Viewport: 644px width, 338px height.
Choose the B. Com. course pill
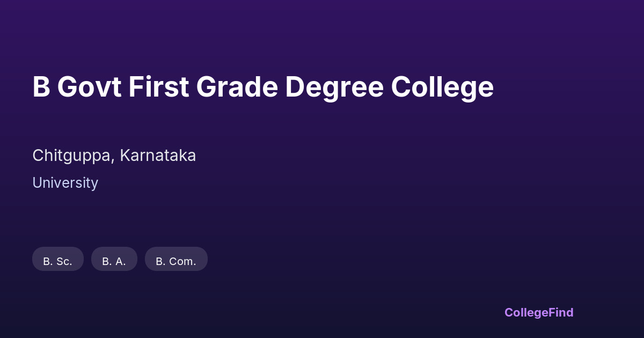[176, 259]
